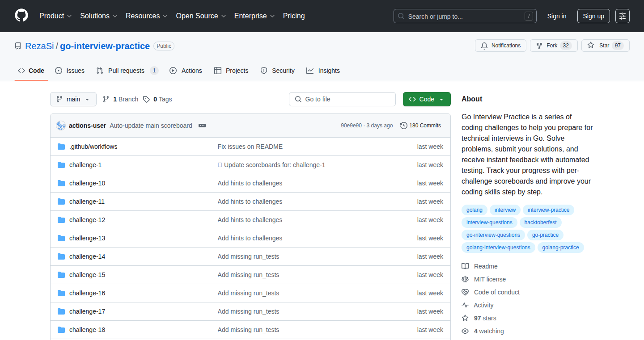Click the Readme book icon
The height and width of the screenshot is (340, 644).
(x=465, y=266)
